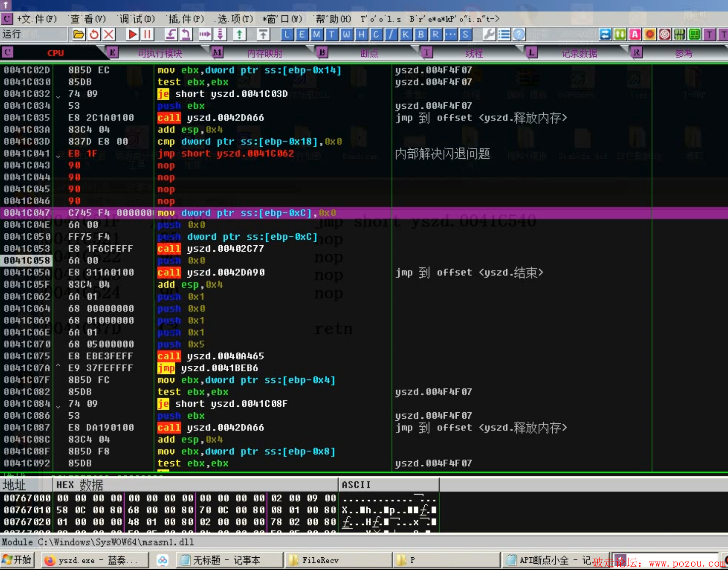The image size is (728, 570).
Task: Show executable modules via E icon
Action: coord(302,34)
